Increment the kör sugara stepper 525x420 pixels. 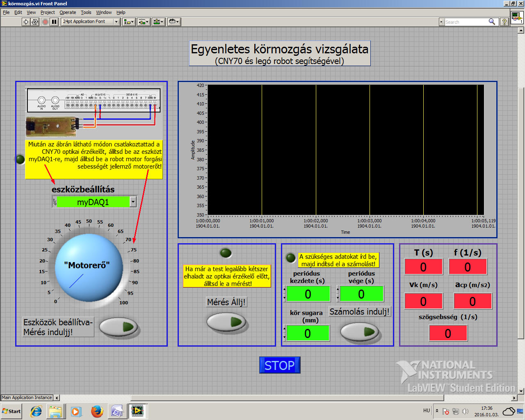tap(284, 329)
